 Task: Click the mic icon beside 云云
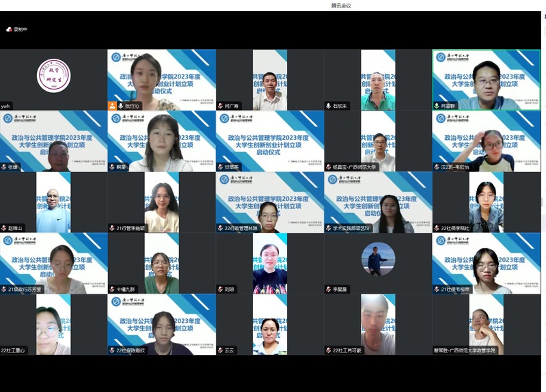pyautogui.click(x=221, y=350)
